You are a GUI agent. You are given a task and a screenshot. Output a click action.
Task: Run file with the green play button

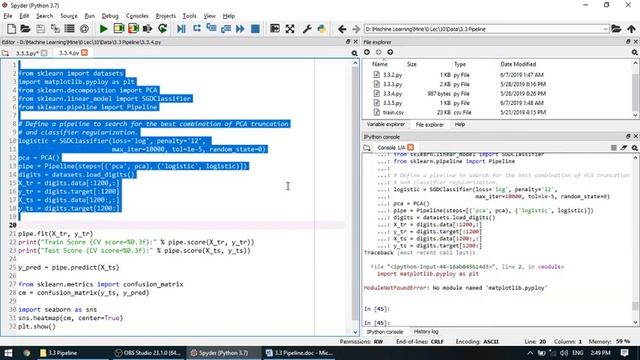tap(104, 29)
